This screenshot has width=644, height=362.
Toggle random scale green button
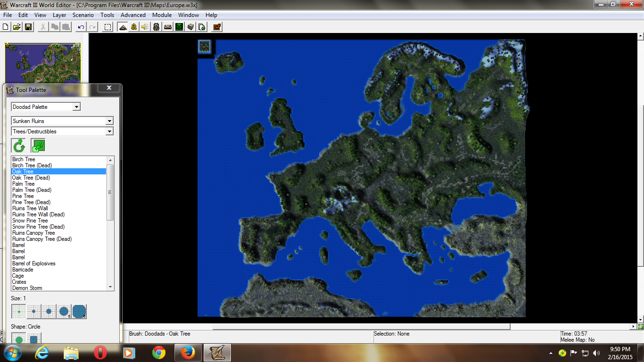38,146
